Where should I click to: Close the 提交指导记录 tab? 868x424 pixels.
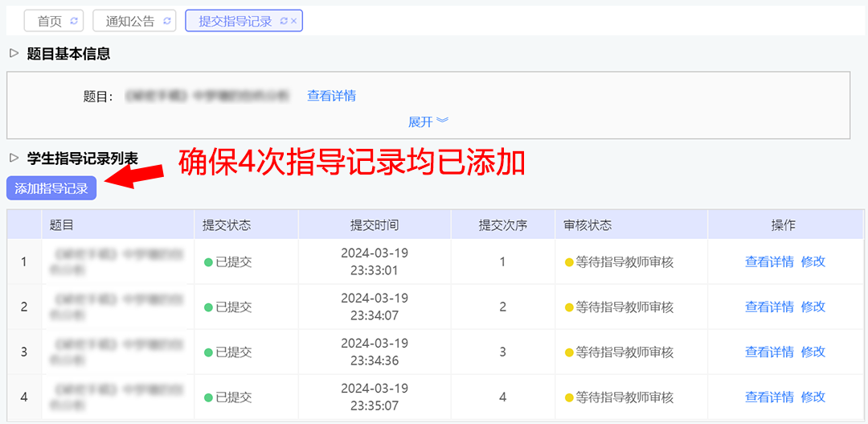[294, 22]
